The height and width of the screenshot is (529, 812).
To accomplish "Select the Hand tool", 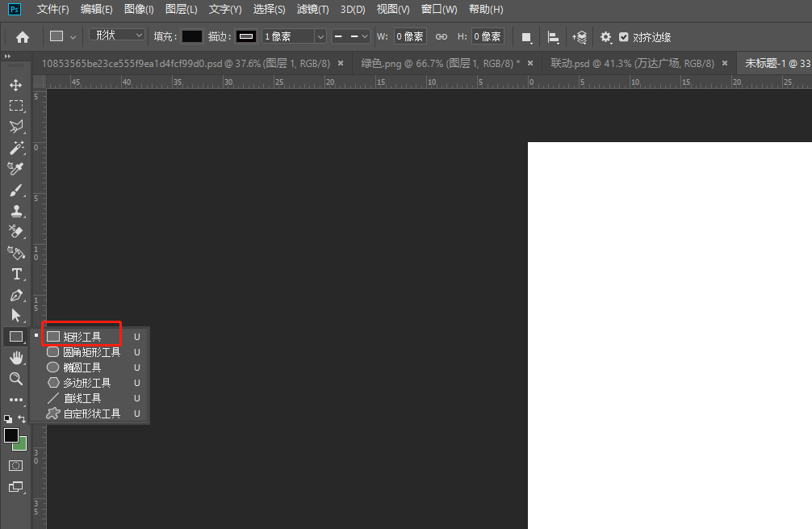I will tap(16, 358).
